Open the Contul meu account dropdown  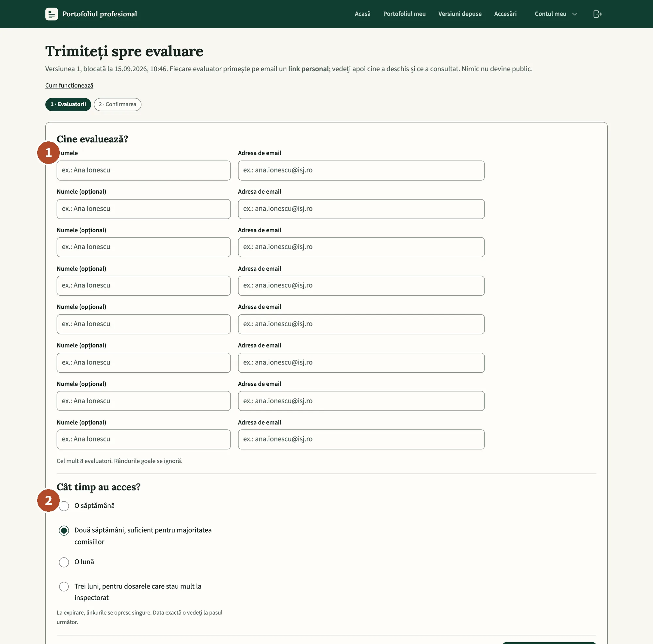coord(556,14)
